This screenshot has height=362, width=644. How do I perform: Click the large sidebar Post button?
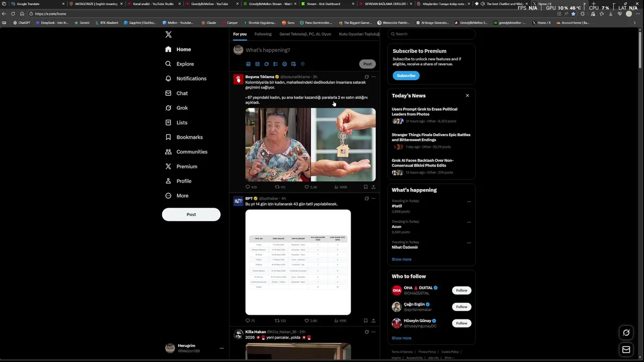(x=191, y=214)
